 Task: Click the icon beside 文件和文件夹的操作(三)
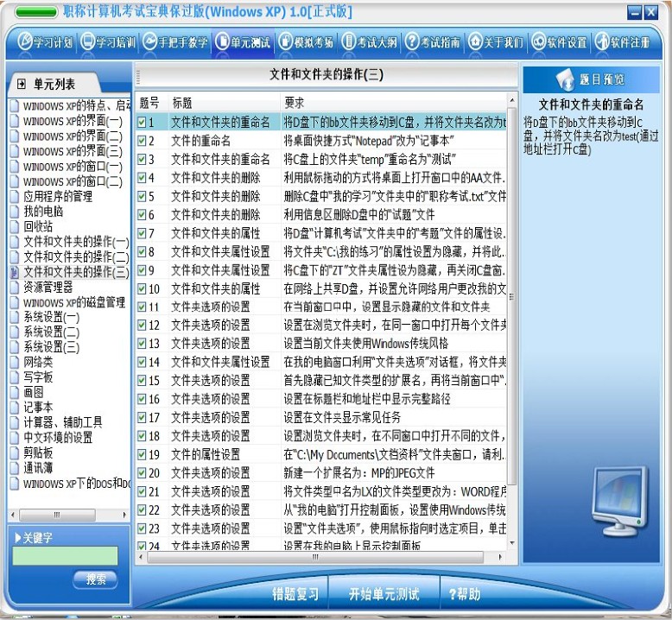(15, 272)
